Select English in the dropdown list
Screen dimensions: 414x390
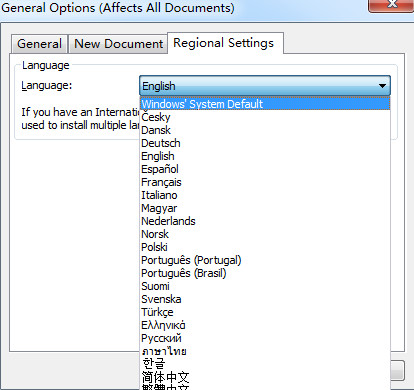265,156
